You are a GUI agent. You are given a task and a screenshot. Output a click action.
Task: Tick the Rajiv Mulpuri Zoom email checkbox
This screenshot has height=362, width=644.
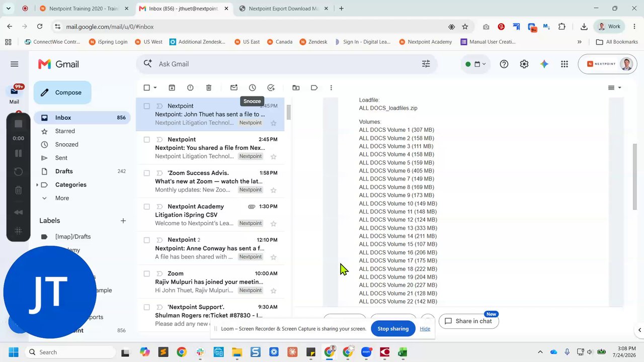pyautogui.click(x=146, y=274)
